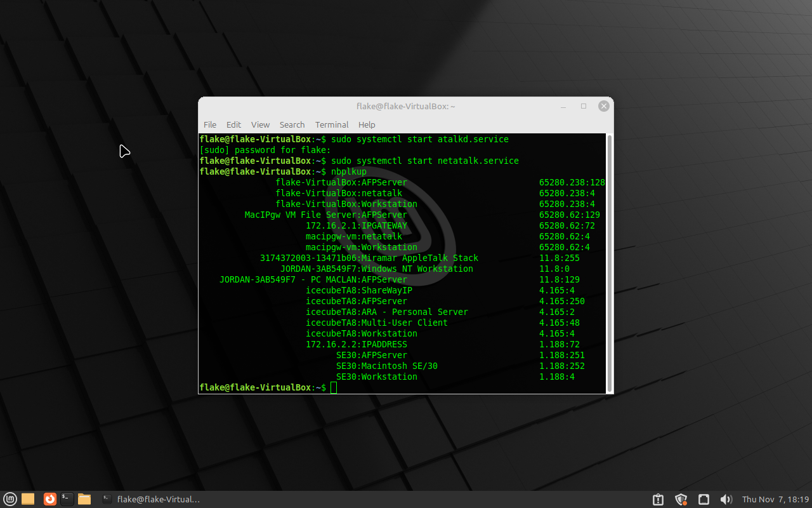Minimize the terminal window
The height and width of the screenshot is (508, 812).
point(565,106)
